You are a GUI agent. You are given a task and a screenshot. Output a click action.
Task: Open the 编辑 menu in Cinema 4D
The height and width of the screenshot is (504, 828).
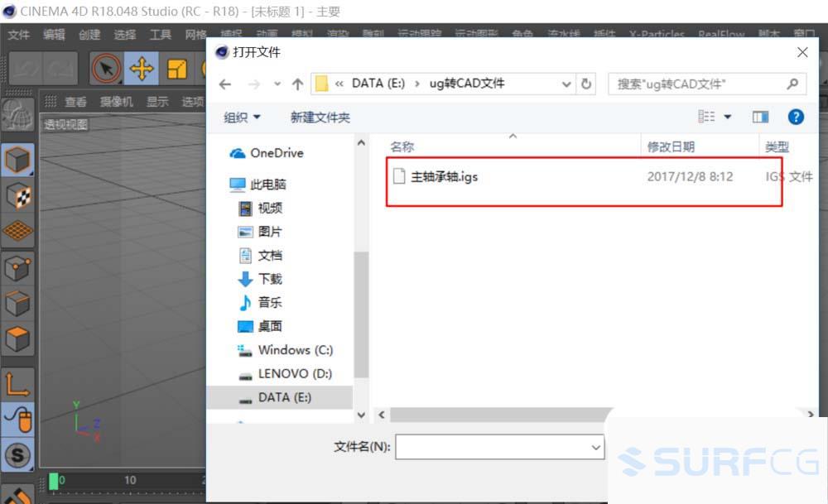click(54, 35)
